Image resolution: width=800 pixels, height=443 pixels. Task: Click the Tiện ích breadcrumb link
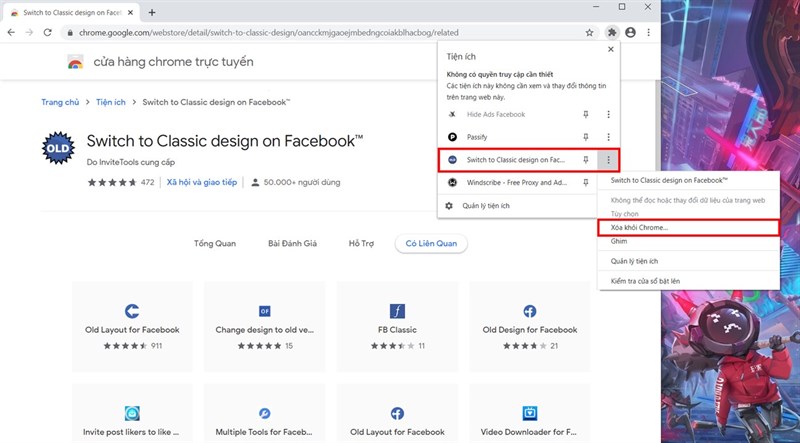[111, 102]
